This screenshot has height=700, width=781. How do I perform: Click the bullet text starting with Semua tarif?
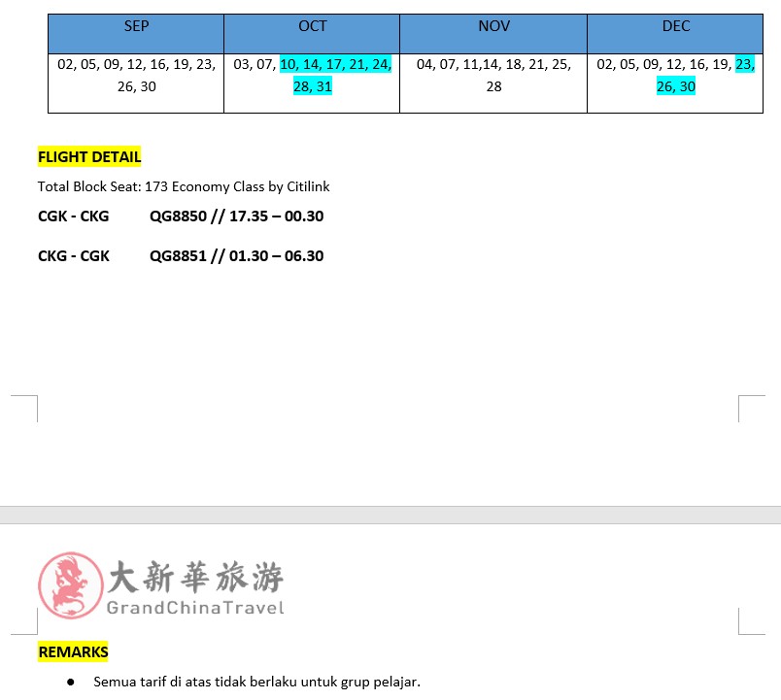(x=256, y=682)
